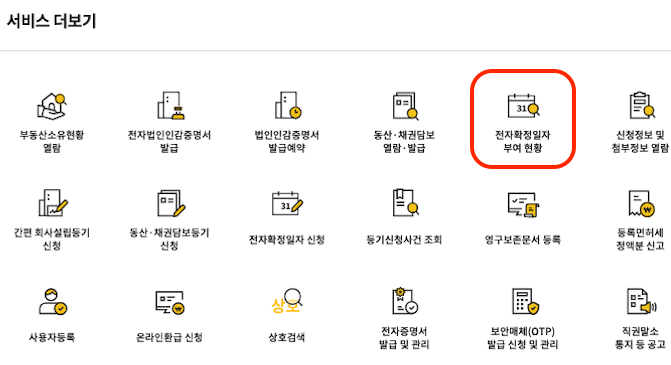
Task: Select the 전자확정일자 부여 현황 label
Action: pyautogui.click(x=523, y=141)
